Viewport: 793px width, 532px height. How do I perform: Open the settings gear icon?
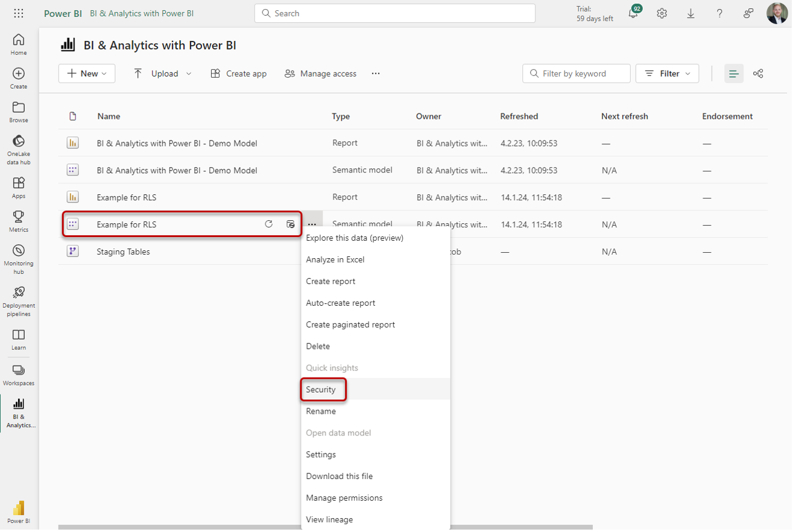[662, 13]
